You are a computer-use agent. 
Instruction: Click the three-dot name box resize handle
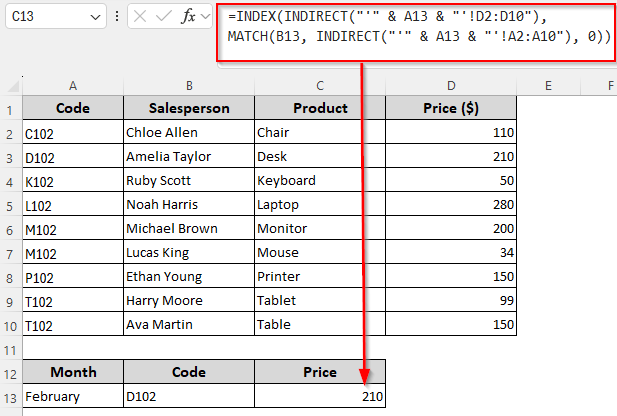pos(118,17)
